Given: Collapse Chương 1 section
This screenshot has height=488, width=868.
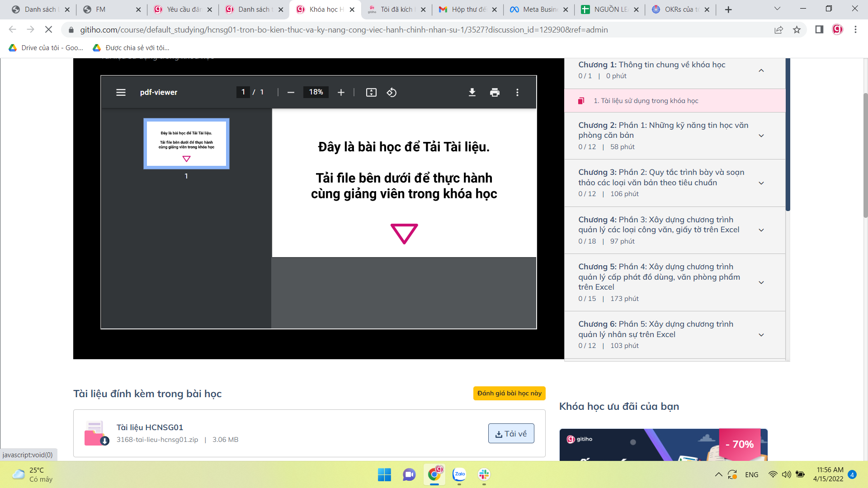Looking at the screenshot, I should point(761,70).
